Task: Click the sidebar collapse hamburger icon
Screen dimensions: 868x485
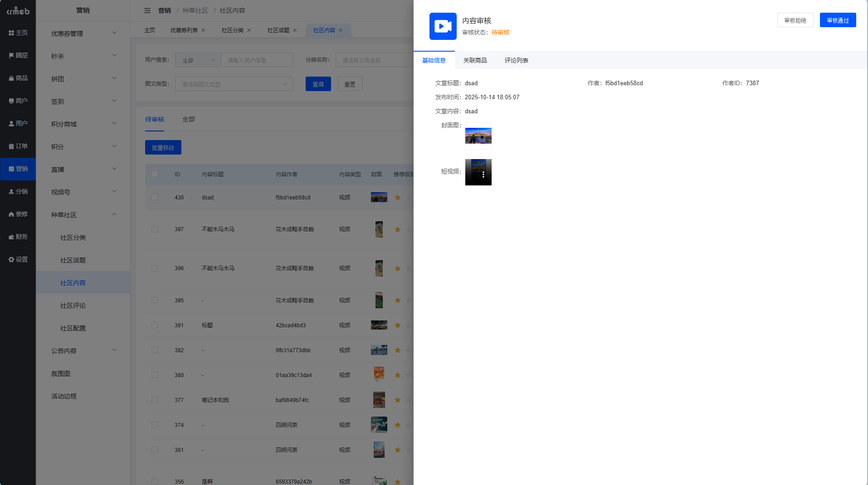Action: (x=147, y=10)
